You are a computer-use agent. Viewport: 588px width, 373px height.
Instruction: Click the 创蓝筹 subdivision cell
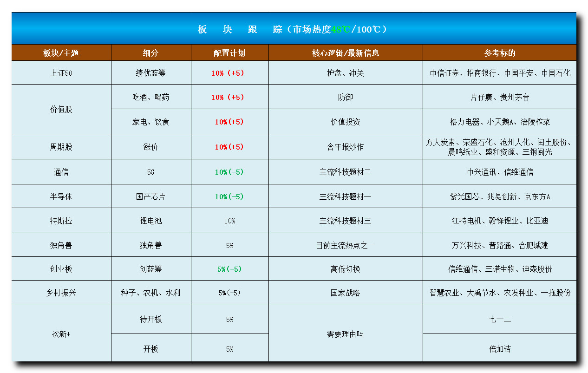pos(151,269)
